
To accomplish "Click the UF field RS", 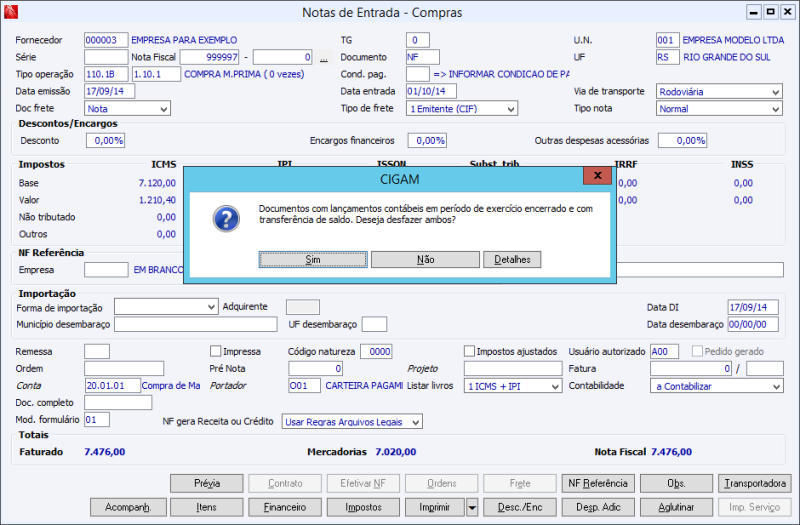I will 668,57.
